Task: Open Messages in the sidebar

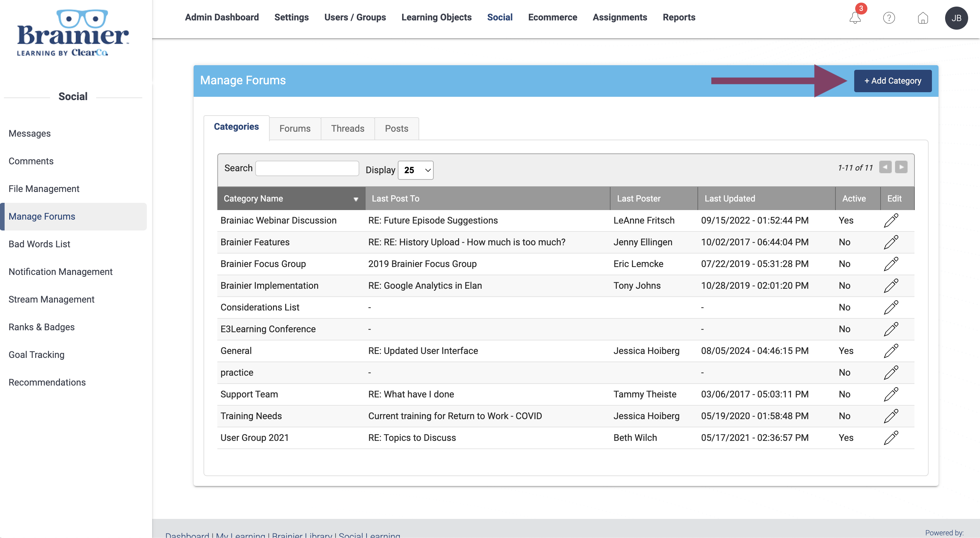Action: [x=30, y=134]
